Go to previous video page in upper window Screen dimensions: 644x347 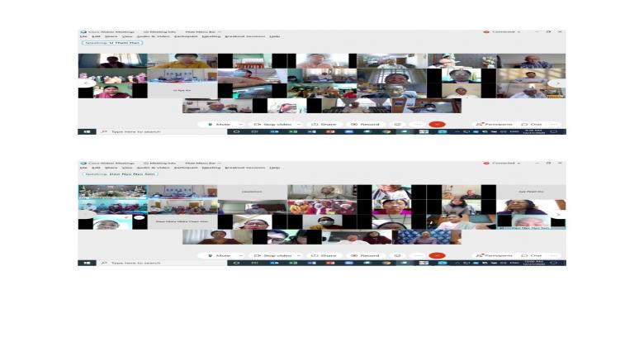86,83
